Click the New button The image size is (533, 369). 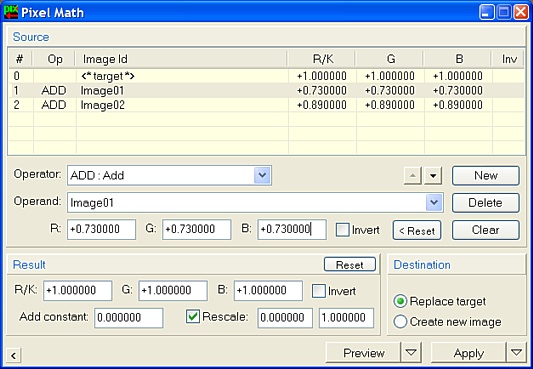(486, 176)
